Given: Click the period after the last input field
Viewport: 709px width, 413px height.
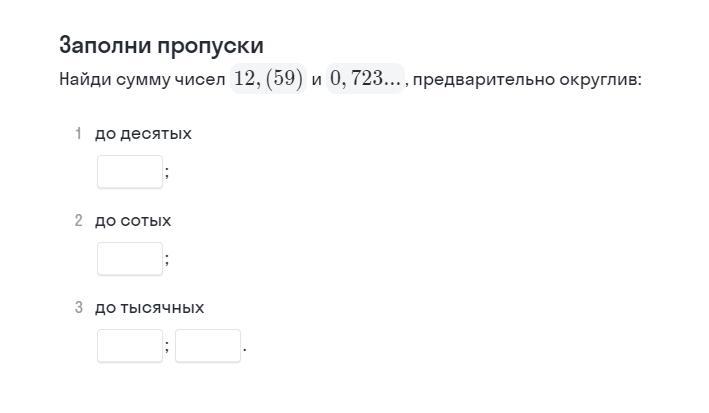Looking at the screenshot, I should pos(245,350).
